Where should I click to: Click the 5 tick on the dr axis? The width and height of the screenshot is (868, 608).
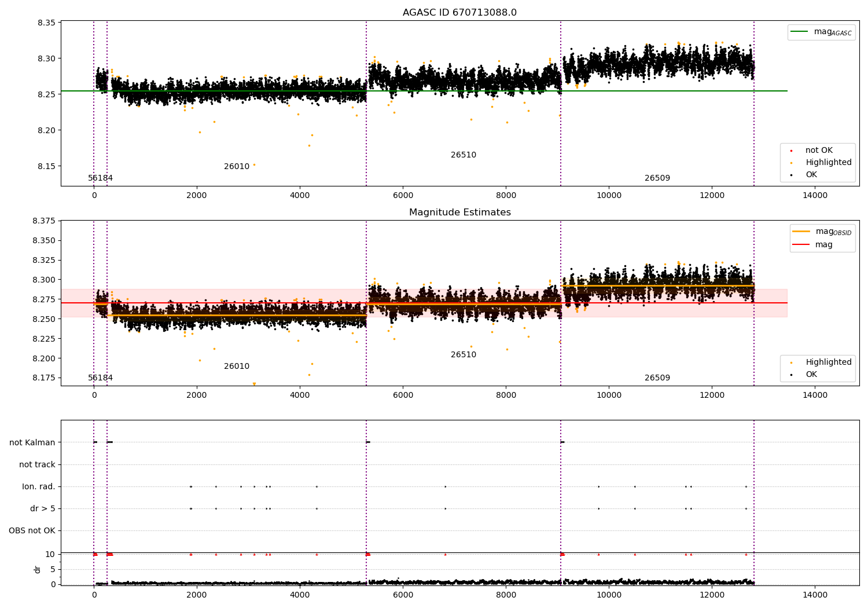coord(53,570)
